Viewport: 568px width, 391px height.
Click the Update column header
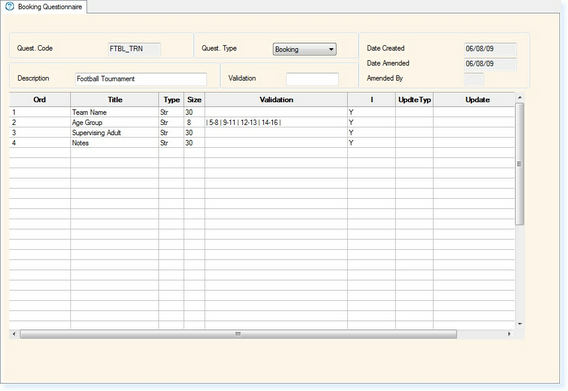pyautogui.click(x=474, y=100)
